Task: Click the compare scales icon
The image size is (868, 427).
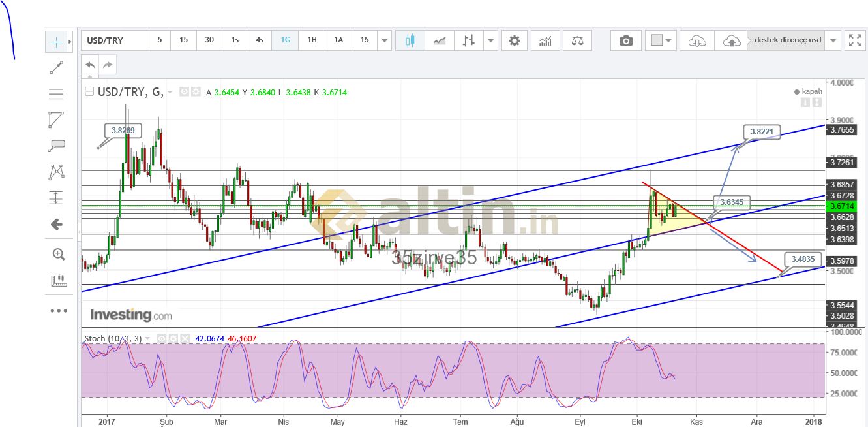Action: click(577, 40)
